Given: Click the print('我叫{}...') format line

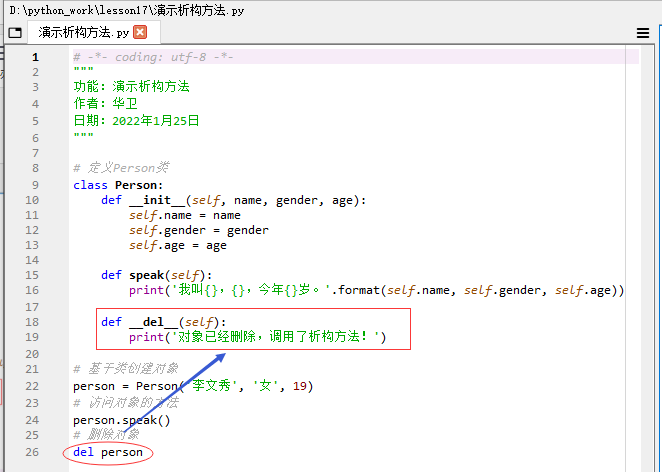Looking at the screenshot, I should (377, 290).
